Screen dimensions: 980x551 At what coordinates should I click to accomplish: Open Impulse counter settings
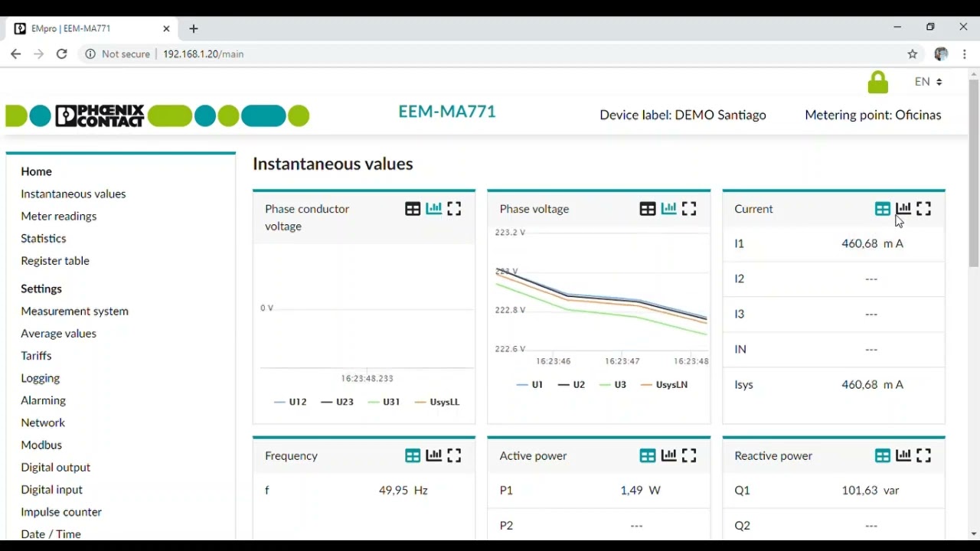click(61, 511)
